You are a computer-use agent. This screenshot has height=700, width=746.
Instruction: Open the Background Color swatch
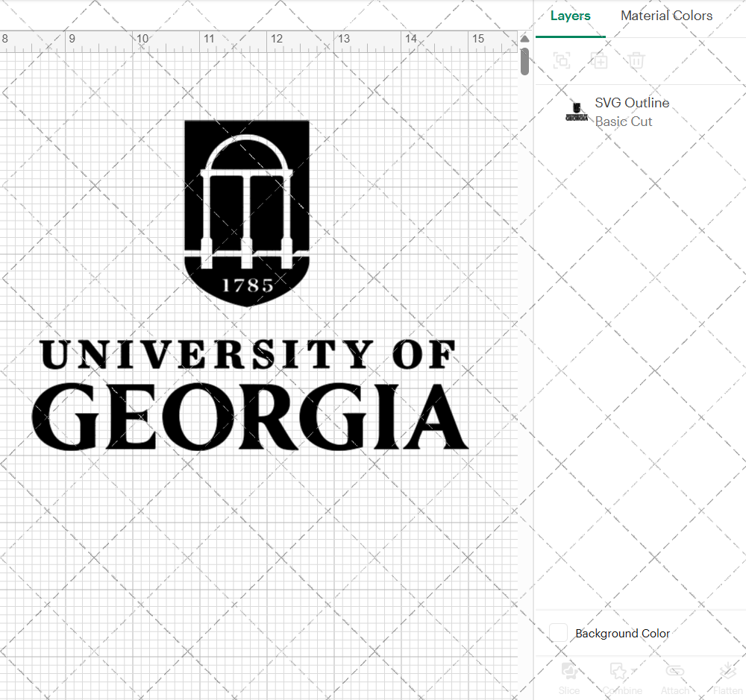pyautogui.click(x=558, y=633)
